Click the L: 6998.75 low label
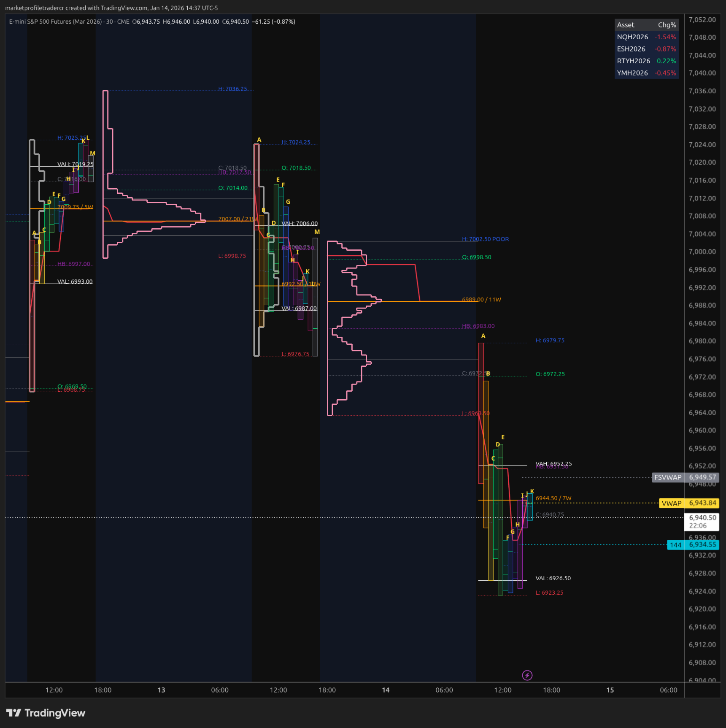 click(x=232, y=256)
